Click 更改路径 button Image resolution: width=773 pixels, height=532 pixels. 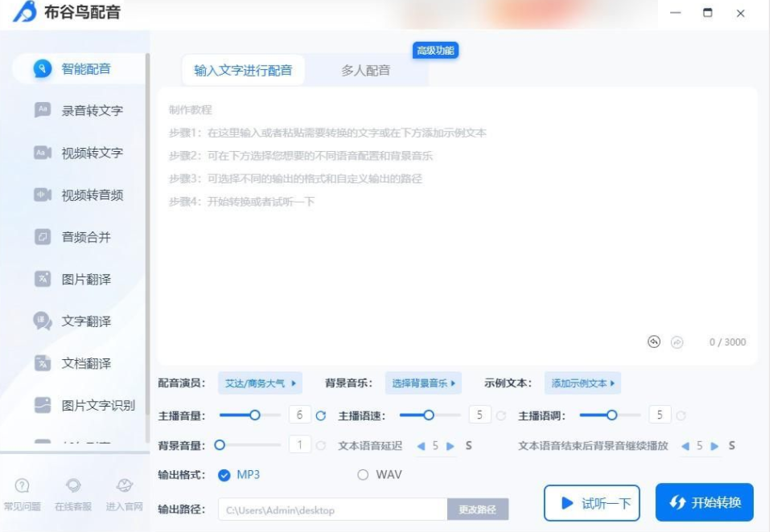(477, 509)
